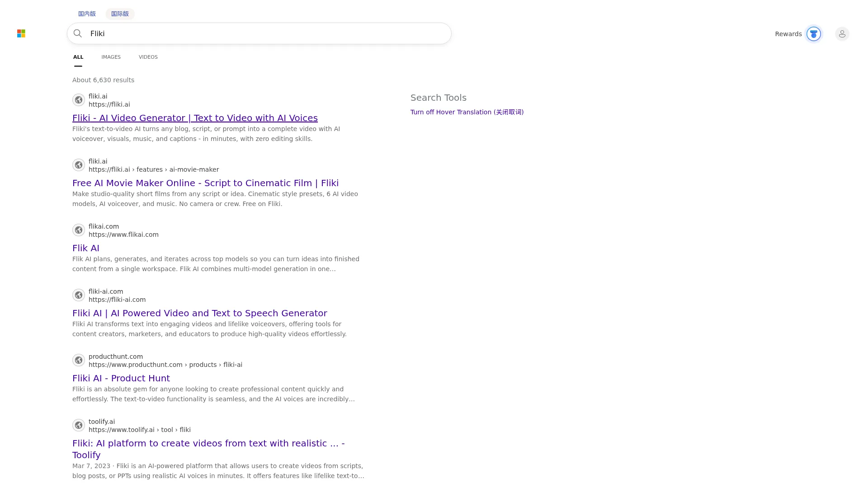Turn off Hover Translation link
The width and height of the screenshot is (868, 488).
click(x=467, y=112)
